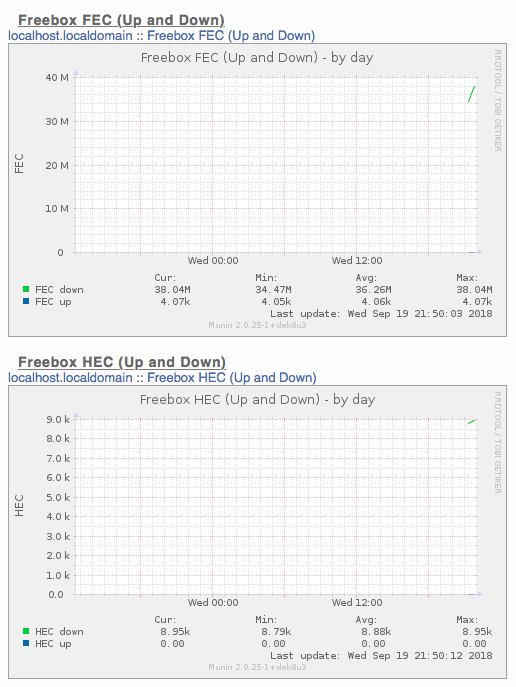The image size is (516, 687).
Task: Click the Munin version text under FEC graph
Action: coord(257,325)
